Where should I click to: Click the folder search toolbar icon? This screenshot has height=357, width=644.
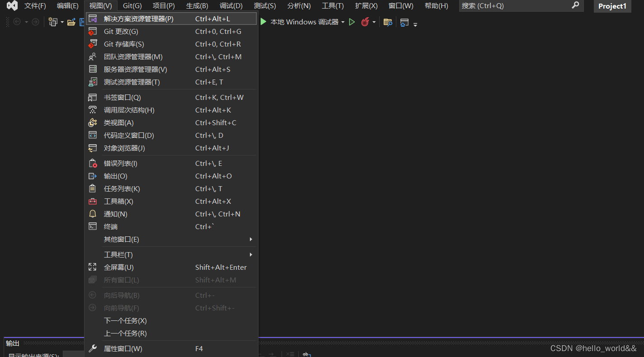coord(388,22)
